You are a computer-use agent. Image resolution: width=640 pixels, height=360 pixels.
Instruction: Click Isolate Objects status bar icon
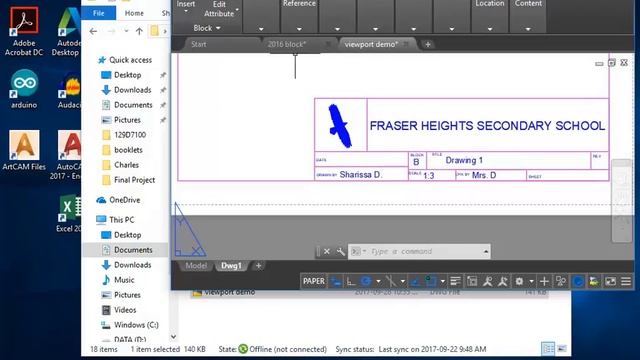coord(561,281)
